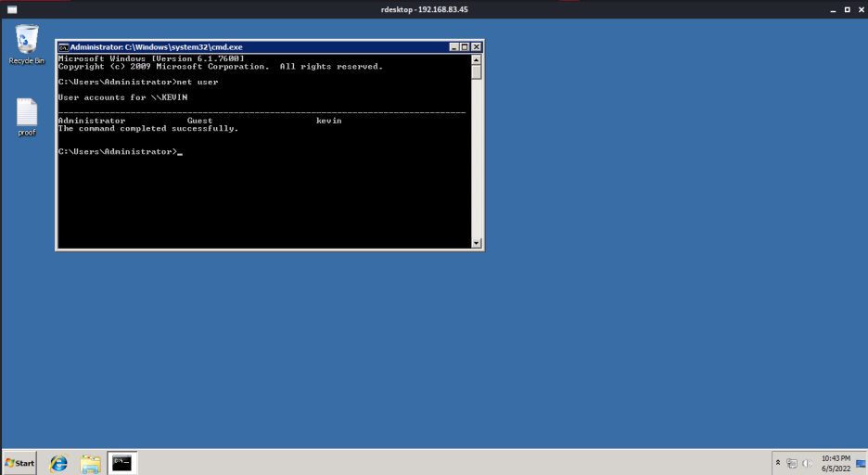Click the rdesktop window menu icon

12,9
